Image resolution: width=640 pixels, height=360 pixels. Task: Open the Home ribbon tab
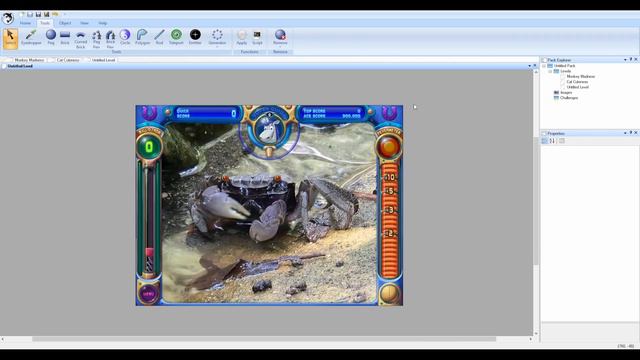click(x=25, y=23)
